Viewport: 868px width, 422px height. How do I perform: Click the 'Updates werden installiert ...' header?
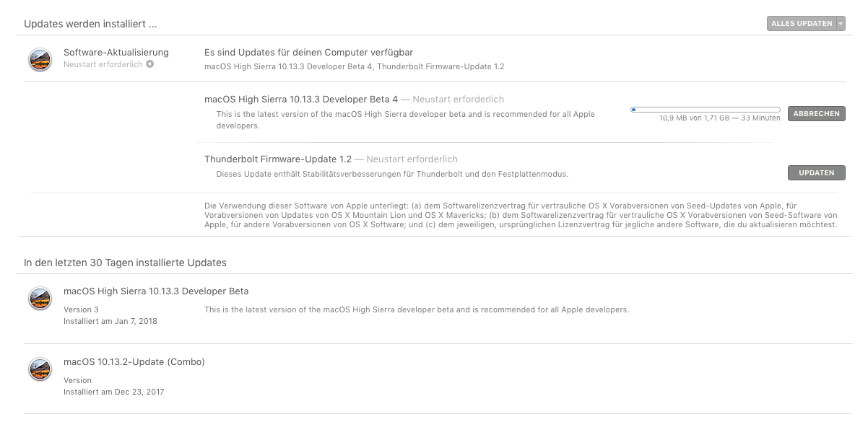90,24
